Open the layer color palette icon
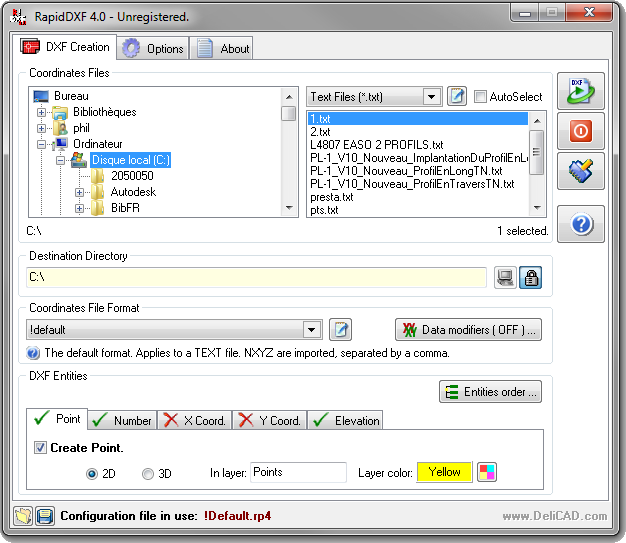 click(x=487, y=472)
